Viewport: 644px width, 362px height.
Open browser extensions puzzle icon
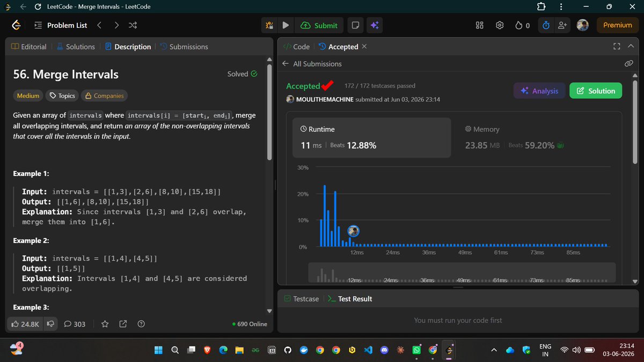coord(540,7)
